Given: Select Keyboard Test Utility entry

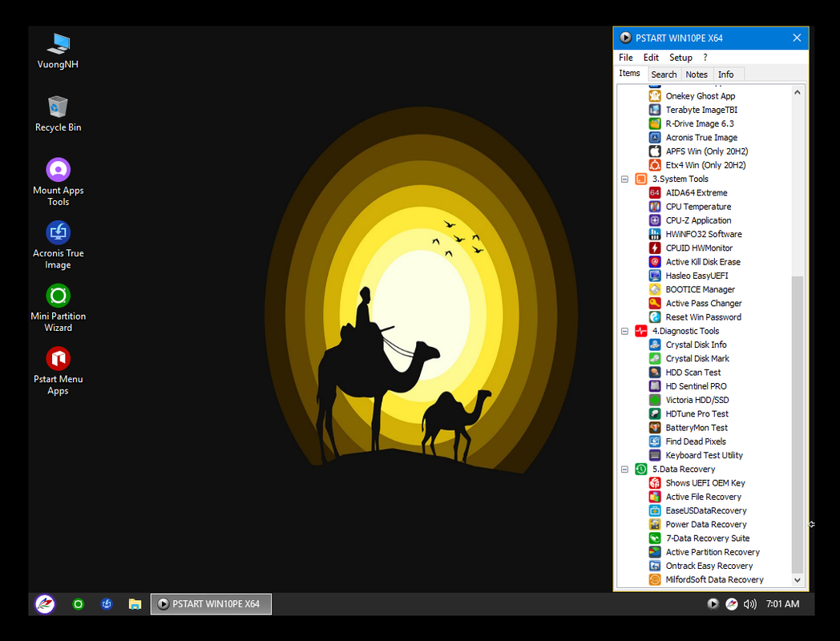Looking at the screenshot, I should click(x=704, y=455).
